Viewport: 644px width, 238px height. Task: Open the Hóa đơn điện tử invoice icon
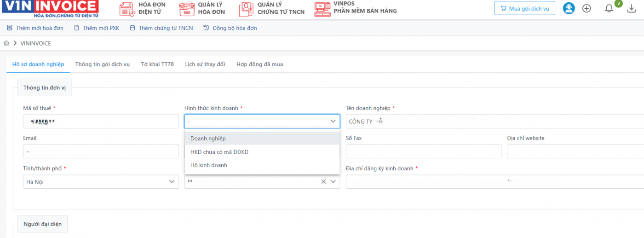tap(127, 9)
